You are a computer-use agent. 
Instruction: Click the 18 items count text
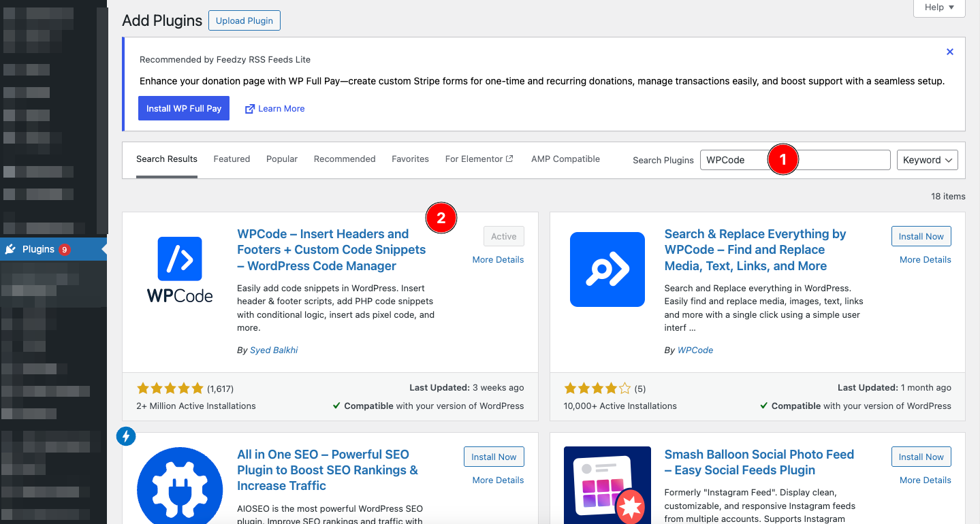tap(948, 196)
